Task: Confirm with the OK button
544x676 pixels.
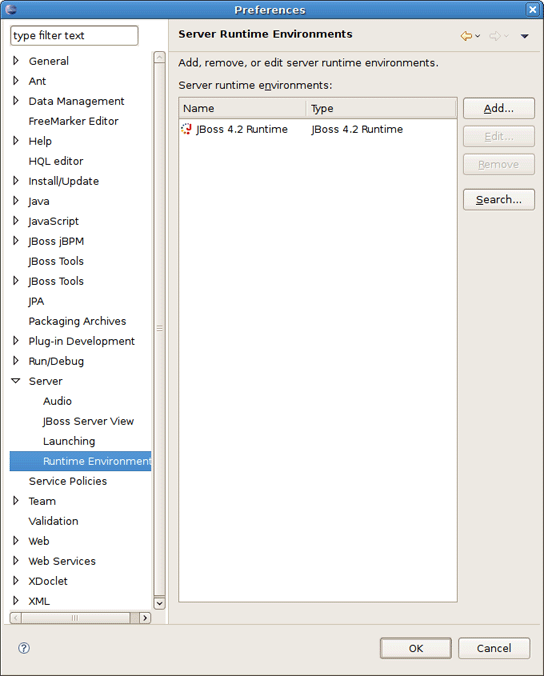Action: (416, 648)
